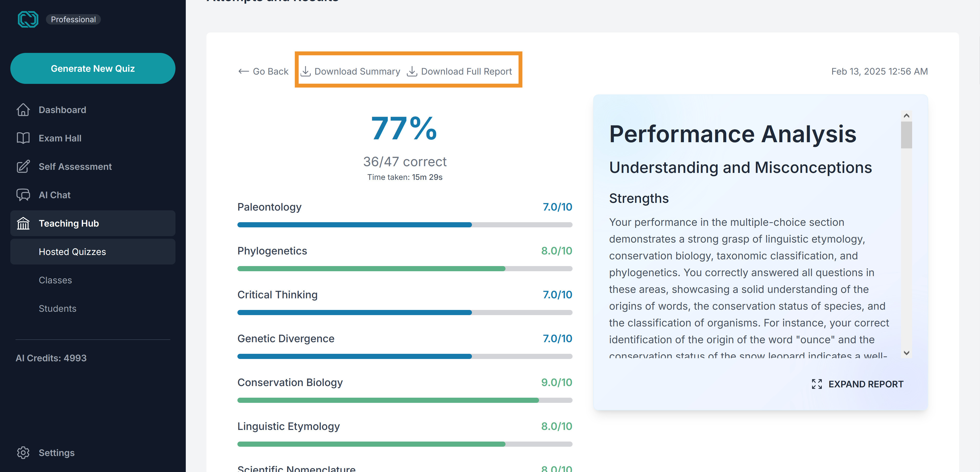This screenshot has width=980, height=472.
Task: Click the Linguistic Etymology progress bar
Action: pyautogui.click(x=405, y=444)
